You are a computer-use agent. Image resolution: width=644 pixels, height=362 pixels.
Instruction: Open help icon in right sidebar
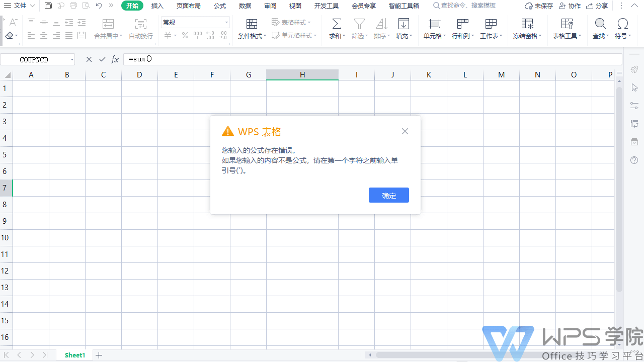(x=634, y=160)
